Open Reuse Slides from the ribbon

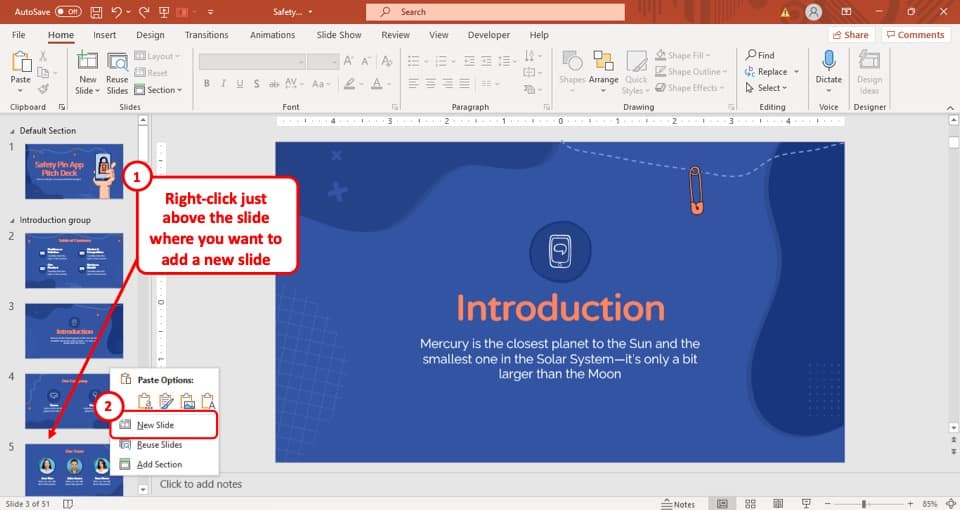[x=117, y=73]
